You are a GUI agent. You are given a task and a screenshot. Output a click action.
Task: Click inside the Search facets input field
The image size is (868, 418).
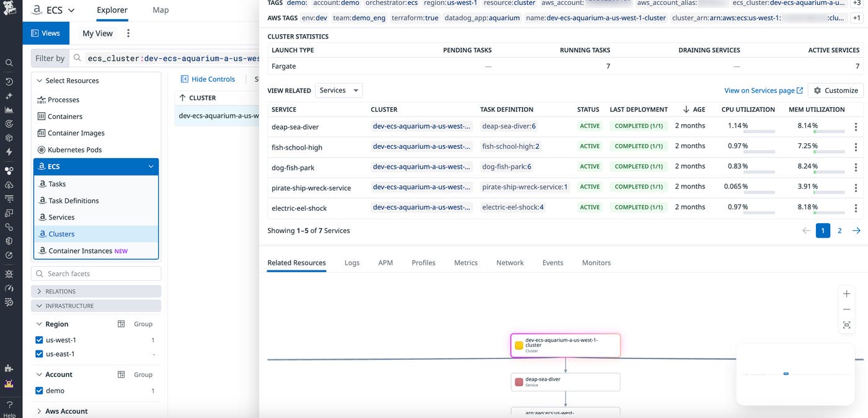[96, 273]
